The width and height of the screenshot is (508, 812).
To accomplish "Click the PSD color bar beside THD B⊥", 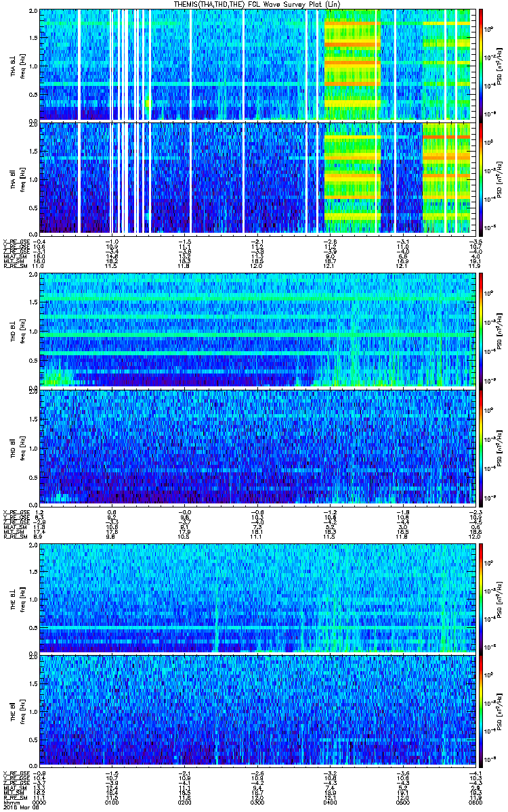I will [x=481, y=330].
